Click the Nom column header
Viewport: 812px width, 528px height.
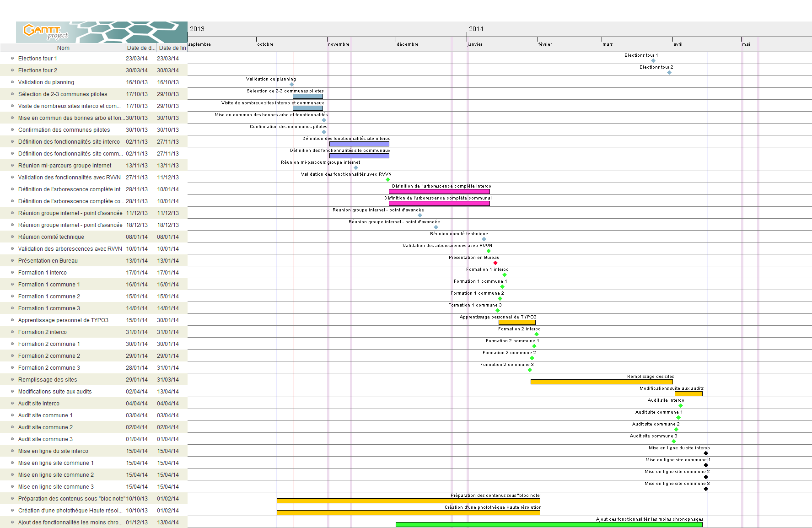(x=63, y=48)
